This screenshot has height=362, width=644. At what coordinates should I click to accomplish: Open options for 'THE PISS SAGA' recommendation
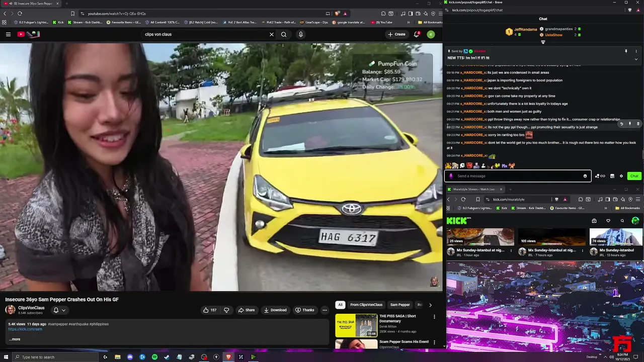(434, 317)
